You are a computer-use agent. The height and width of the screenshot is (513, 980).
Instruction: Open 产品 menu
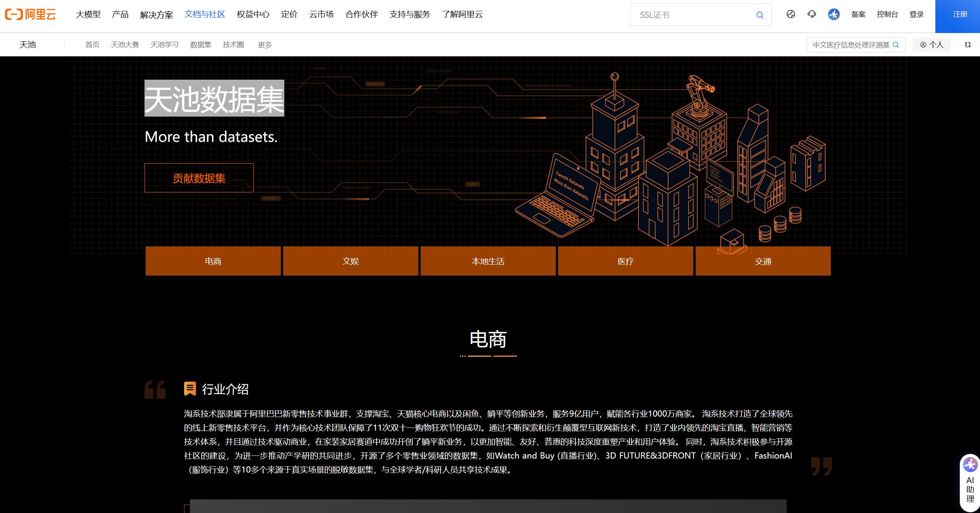coord(120,14)
